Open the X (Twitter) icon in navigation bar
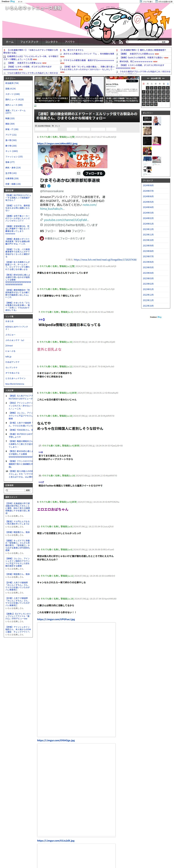174x868 pixels. tap(114, 42)
